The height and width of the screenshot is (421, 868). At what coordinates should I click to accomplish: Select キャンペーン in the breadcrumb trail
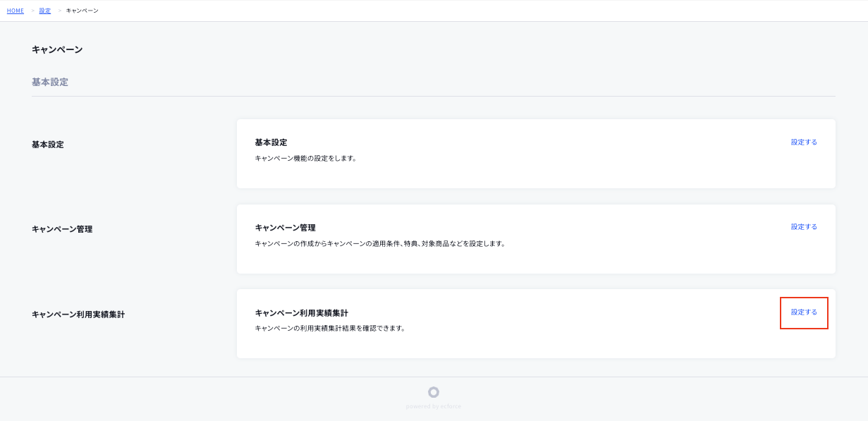point(80,11)
